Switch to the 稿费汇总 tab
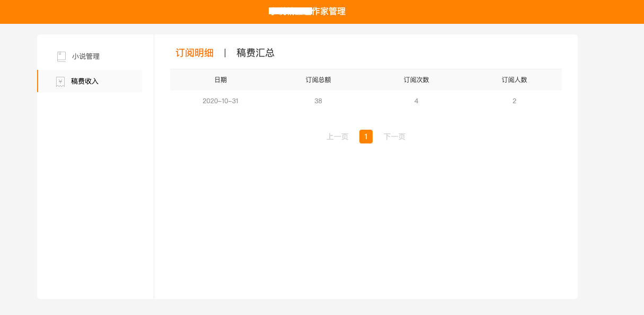Image resolution: width=644 pixels, height=315 pixels. (x=255, y=53)
